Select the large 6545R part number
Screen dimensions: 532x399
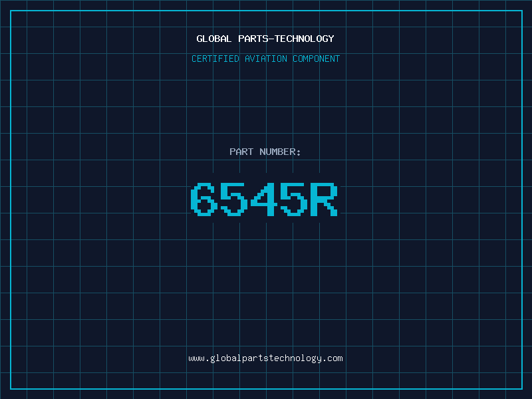pyautogui.click(x=264, y=199)
